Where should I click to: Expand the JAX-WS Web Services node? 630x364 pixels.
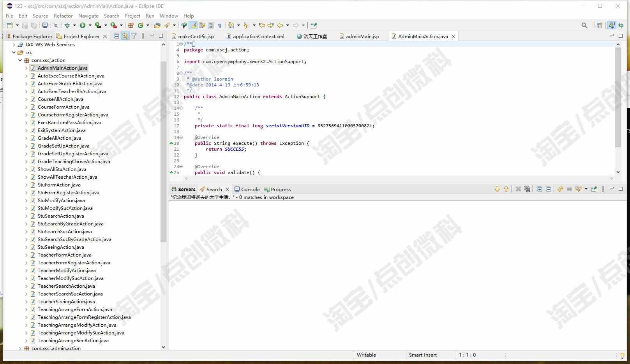point(14,45)
